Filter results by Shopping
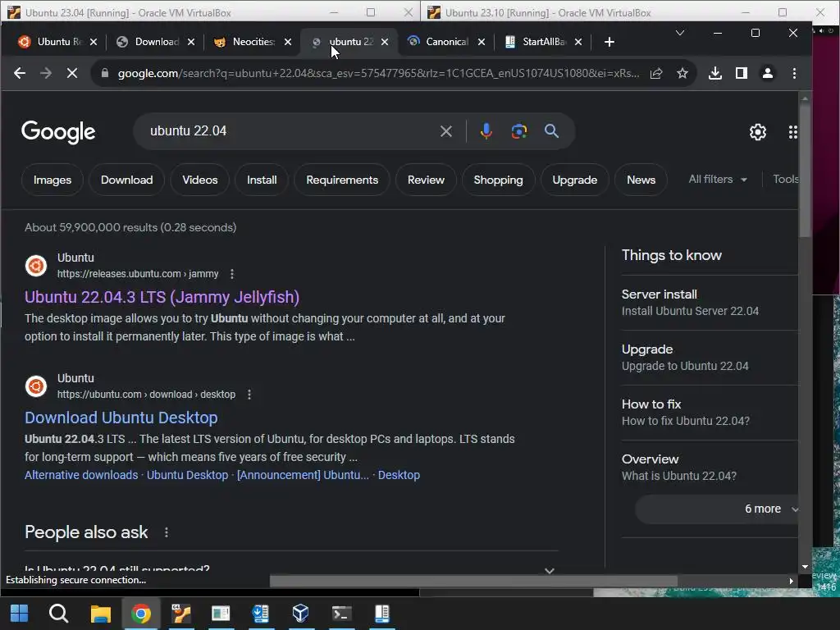The height and width of the screenshot is (630, 840). 498,180
